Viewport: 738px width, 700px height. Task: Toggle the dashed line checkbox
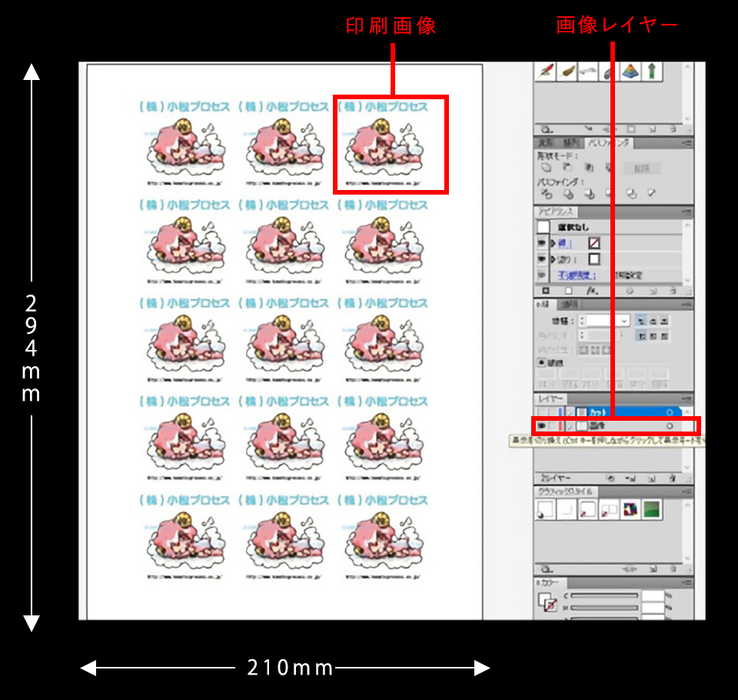click(542, 362)
